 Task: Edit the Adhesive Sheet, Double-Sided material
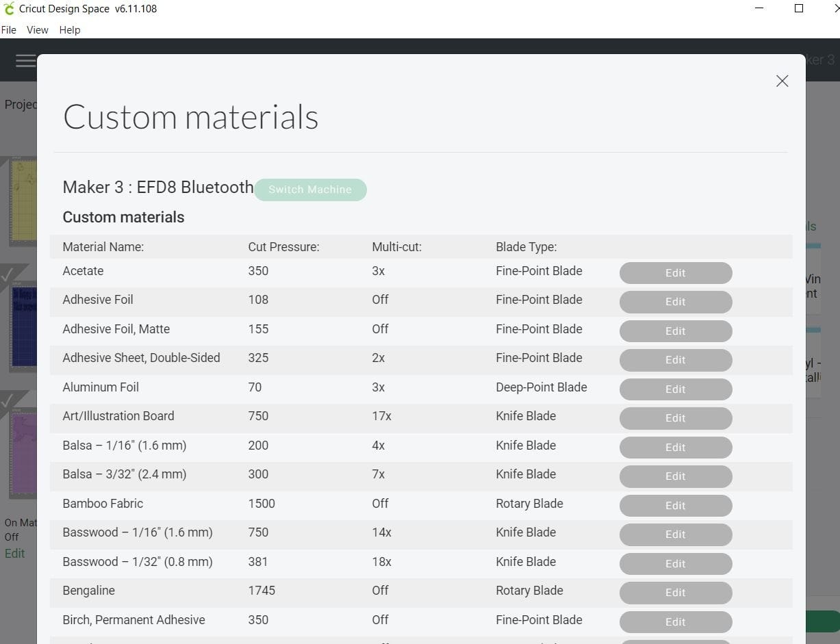pos(675,360)
